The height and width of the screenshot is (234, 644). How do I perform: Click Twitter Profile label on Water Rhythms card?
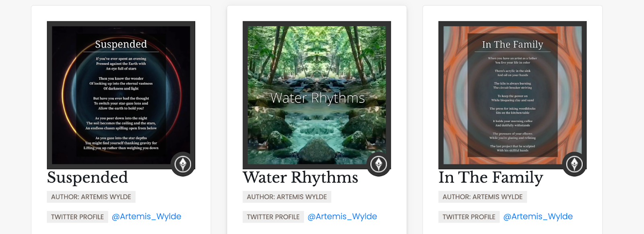click(273, 217)
